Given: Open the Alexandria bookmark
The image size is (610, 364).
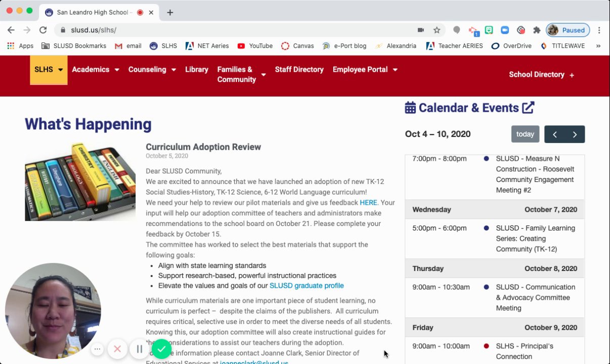Looking at the screenshot, I should coord(396,46).
